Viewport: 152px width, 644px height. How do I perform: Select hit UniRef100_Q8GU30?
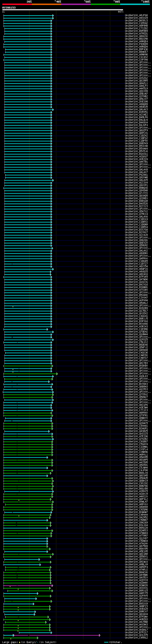pyautogui.click(x=136, y=37)
